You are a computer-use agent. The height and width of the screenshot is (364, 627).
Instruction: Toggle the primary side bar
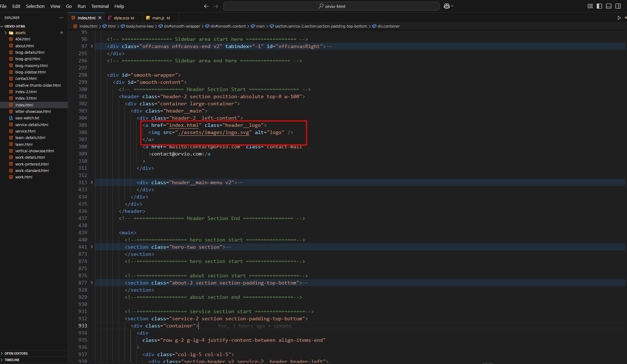click(x=599, y=6)
